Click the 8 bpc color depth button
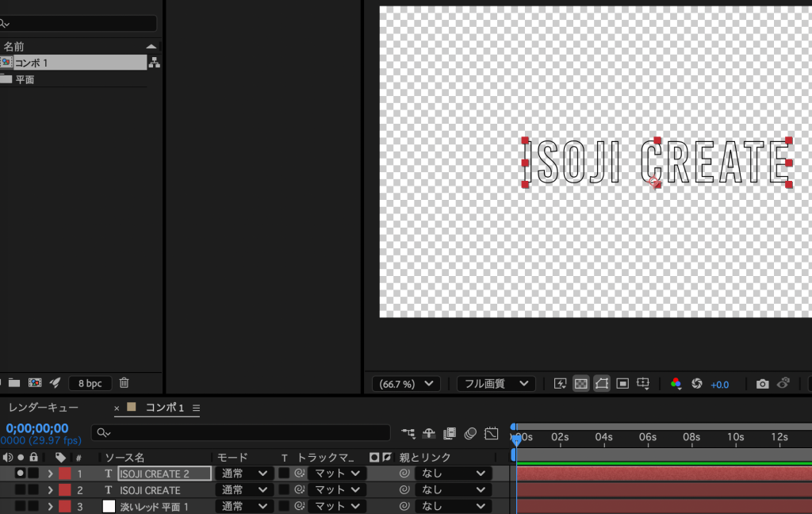The image size is (812, 514). (x=90, y=383)
